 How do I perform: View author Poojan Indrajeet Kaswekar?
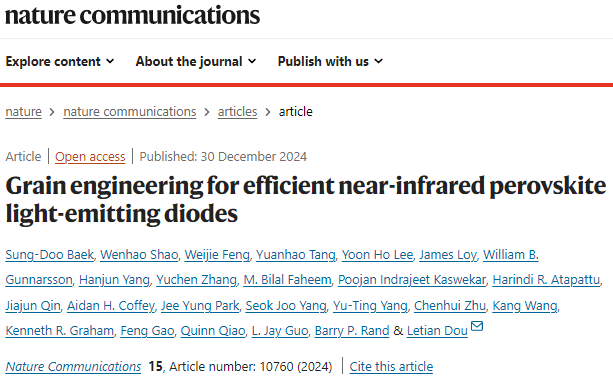pos(412,280)
